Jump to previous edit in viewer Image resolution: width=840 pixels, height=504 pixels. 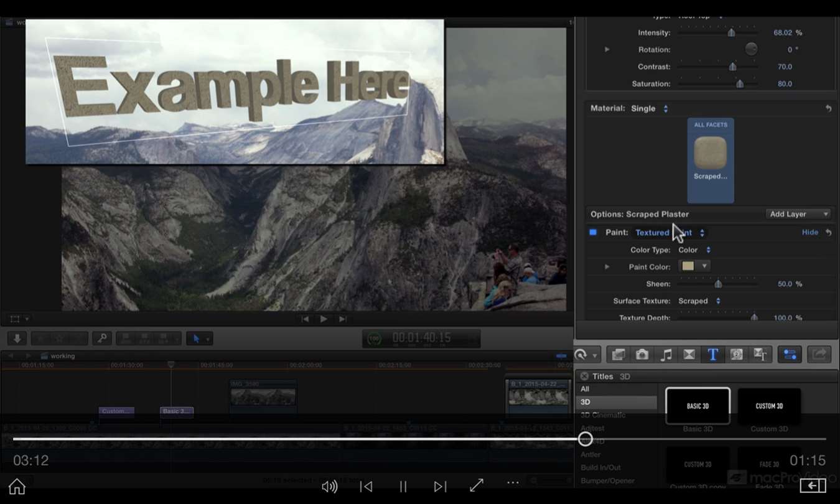pyautogui.click(x=305, y=319)
